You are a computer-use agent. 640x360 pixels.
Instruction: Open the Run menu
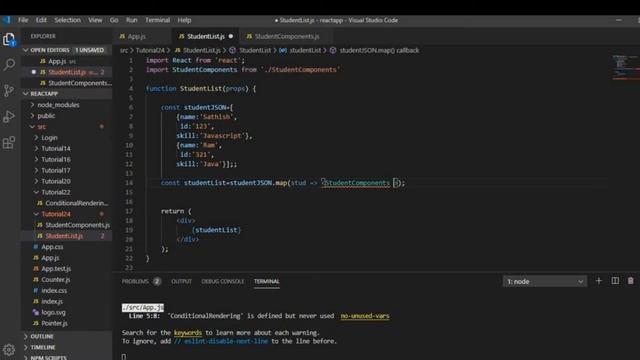[x=131, y=20]
